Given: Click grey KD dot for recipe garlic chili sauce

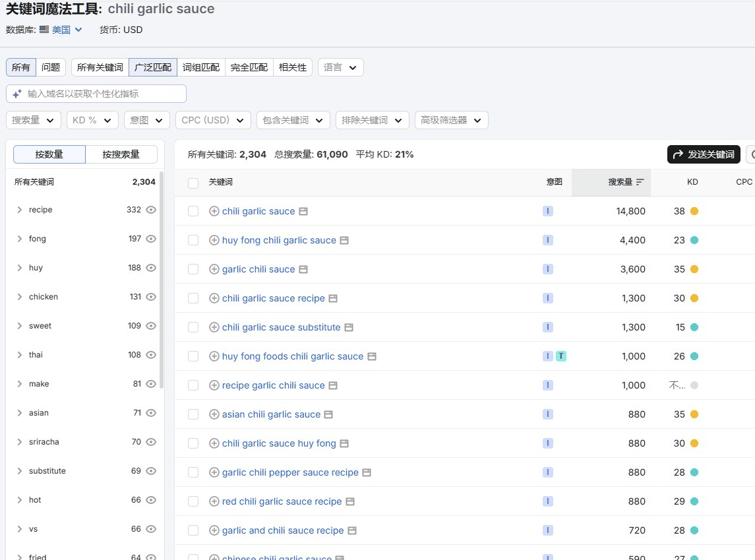Looking at the screenshot, I should [694, 385].
